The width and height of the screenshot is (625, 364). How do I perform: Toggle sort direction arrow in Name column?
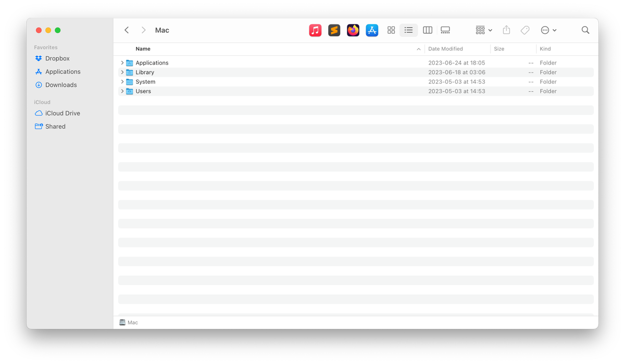point(418,49)
